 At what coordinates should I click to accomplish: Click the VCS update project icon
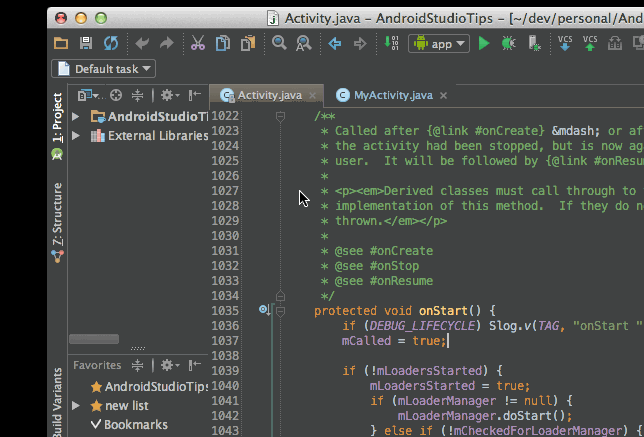[565, 43]
